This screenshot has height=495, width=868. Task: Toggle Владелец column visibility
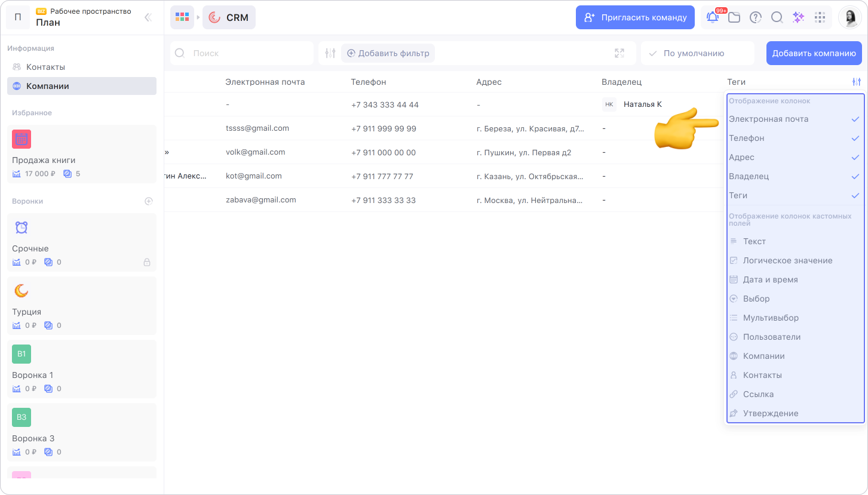coord(795,176)
